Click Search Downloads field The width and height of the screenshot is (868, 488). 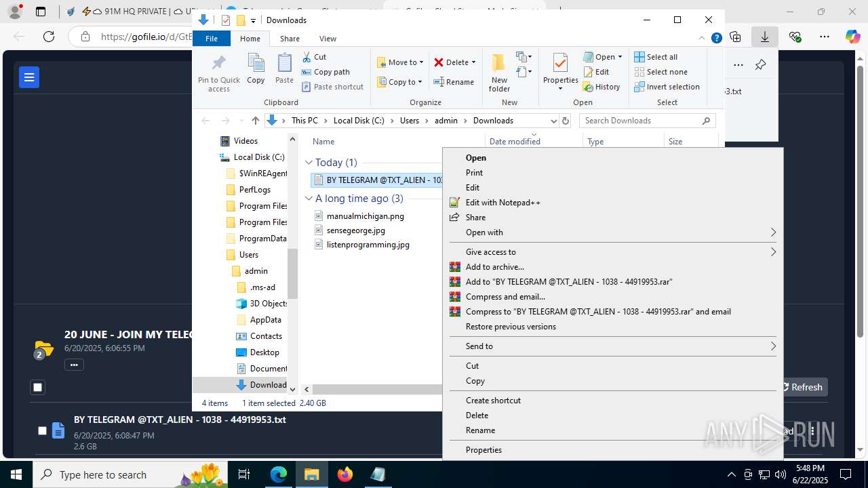pyautogui.click(x=641, y=121)
